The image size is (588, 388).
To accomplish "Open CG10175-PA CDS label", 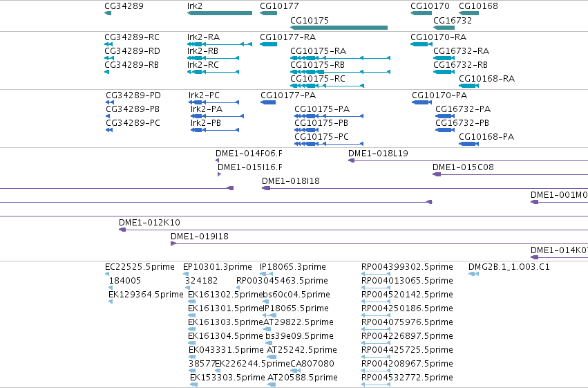I will pos(322,109).
